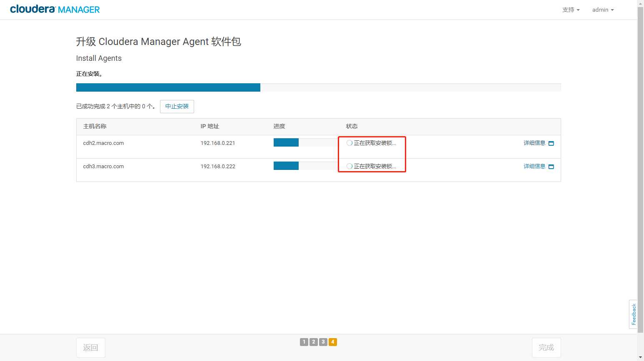Viewport: 644px width, 361px height.
Task: Open the admin user dropdown
Action: point(603,10)
